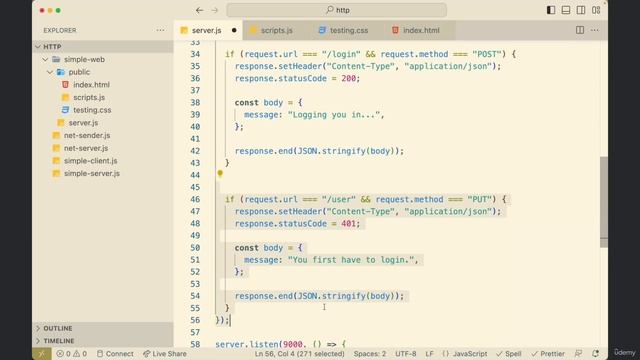Viewport: 640px width, 360px height.
Task: Go back with the navigation arrow
Action: [199, 10]
